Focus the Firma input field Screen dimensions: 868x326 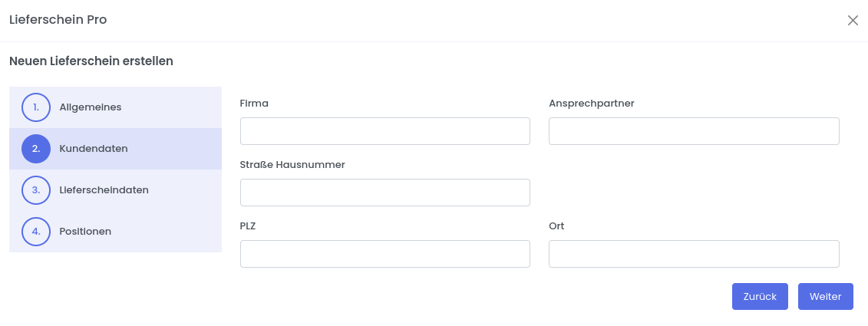384,131
